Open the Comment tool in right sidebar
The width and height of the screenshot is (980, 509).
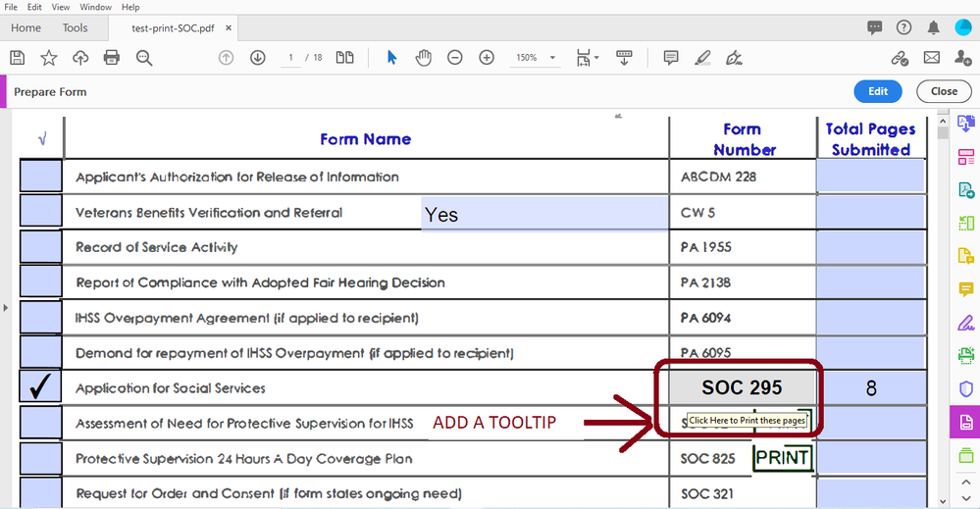pos(965,289)
